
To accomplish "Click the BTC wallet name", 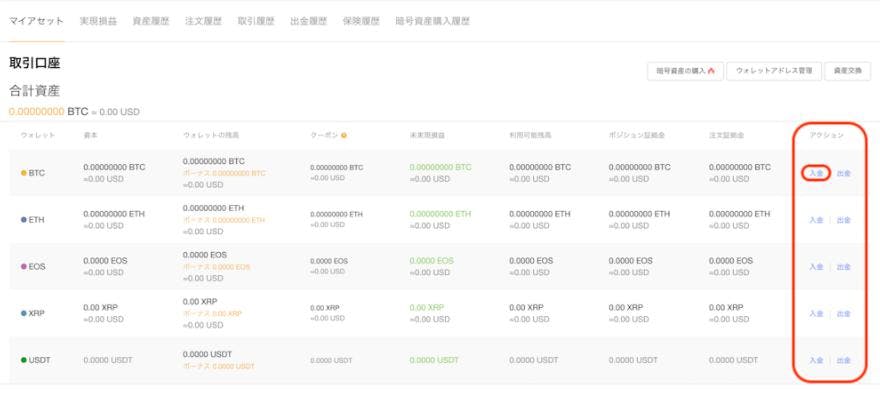I will click(36, 173).
